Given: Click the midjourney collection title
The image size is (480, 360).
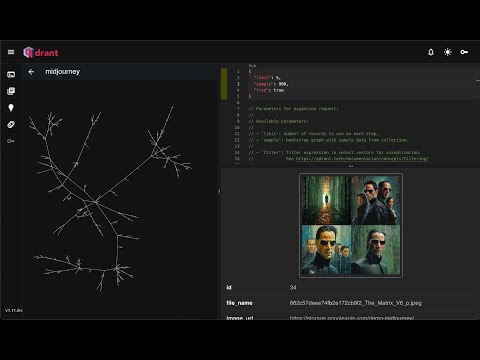Looking at the screenshot, I should click(x=62, y=72).
